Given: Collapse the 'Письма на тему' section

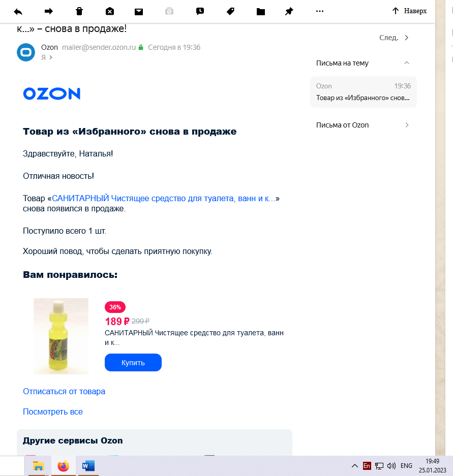Looking at the screenshot, I should [407, 63].
